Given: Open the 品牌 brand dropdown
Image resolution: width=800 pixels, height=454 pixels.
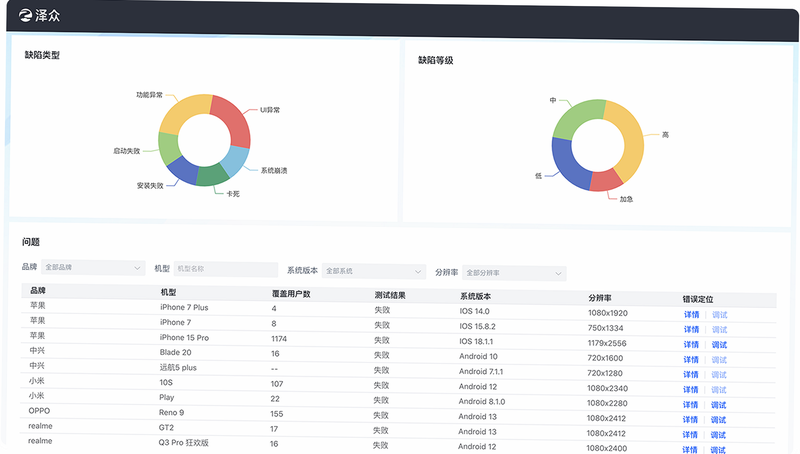Looking at the screenshot, I should tap(93, 267).
